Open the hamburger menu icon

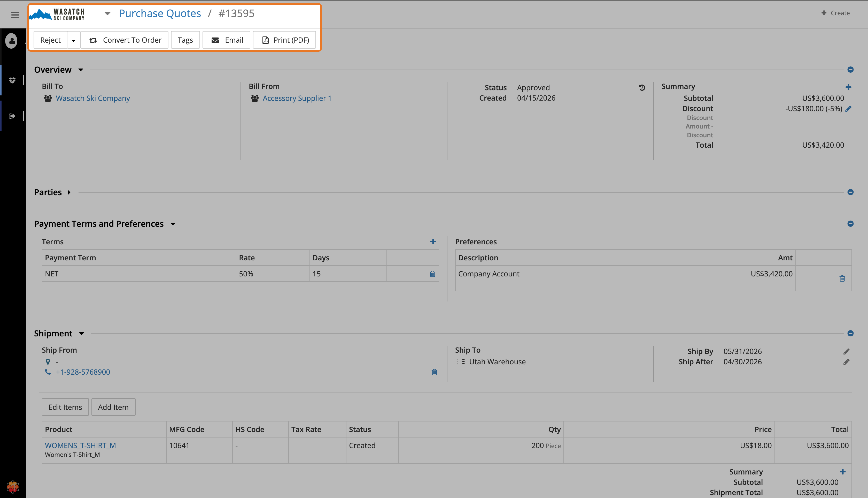pyautogui.click(x=15, y=15)
